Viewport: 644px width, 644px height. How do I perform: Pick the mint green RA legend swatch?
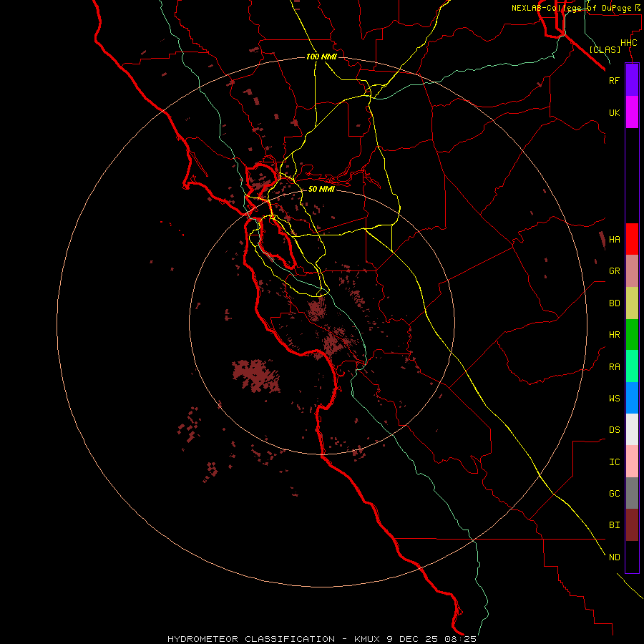click(x=632, y=366)
